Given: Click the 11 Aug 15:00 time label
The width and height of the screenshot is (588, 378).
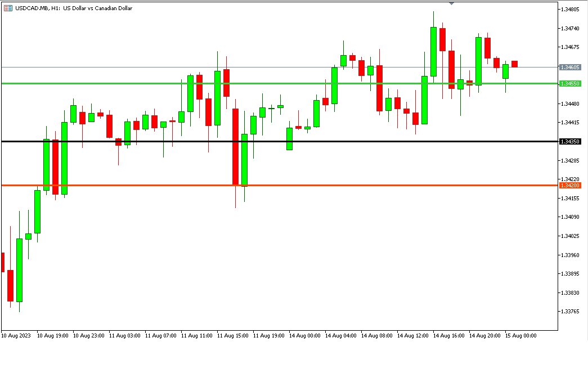Looking at the screenshot, I should click(232, 336).
